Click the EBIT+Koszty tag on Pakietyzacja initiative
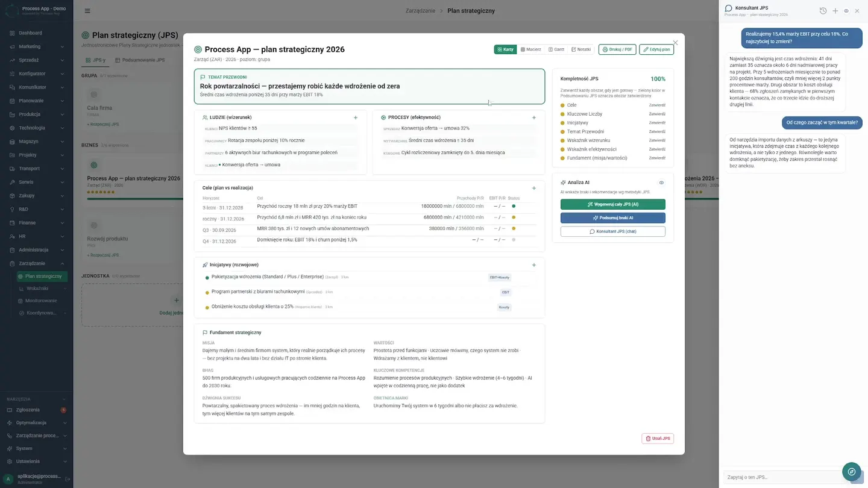 pos(500,277)
